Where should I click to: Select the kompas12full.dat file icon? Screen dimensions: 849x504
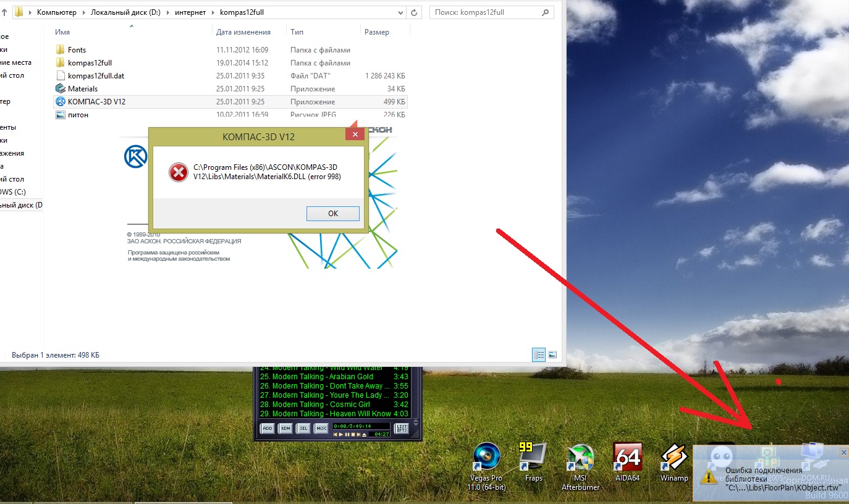point(60,76)
